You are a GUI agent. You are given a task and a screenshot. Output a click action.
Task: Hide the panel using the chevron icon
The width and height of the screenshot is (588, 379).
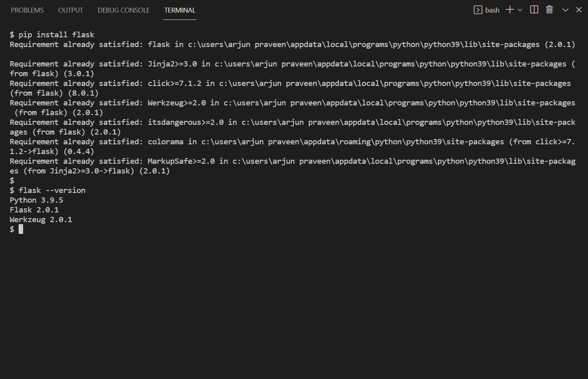[565, 9]
